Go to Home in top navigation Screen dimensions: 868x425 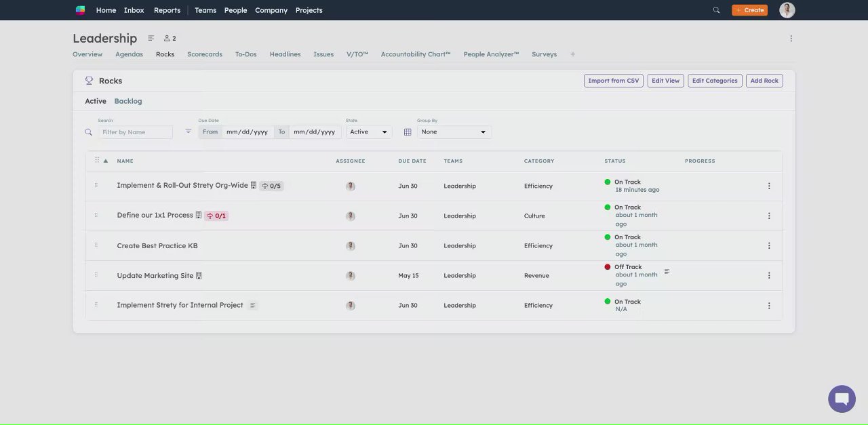coord(106,10)
